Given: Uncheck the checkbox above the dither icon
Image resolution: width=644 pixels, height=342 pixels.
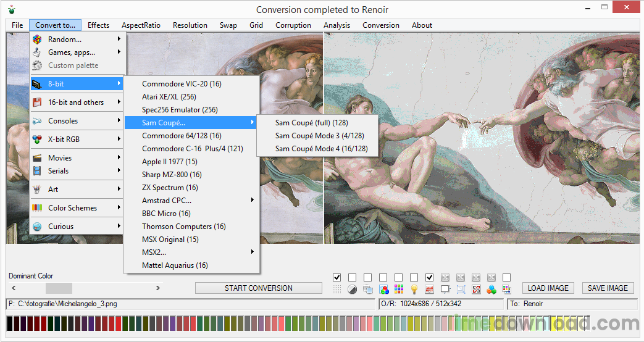Looking at the screenshot, I should (x=337, y=277).
